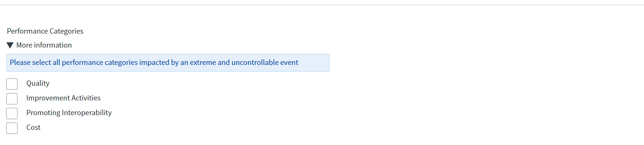Click the Promoting Interoperability label text
The width and height of the screenshot is (644, 145).
coord(69,113)
